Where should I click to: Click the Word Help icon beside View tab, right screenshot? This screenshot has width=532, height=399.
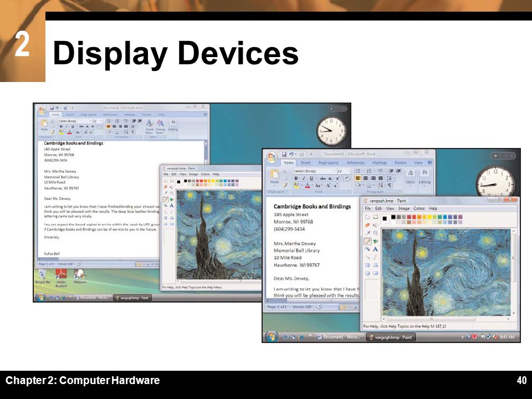click(430, 162)
